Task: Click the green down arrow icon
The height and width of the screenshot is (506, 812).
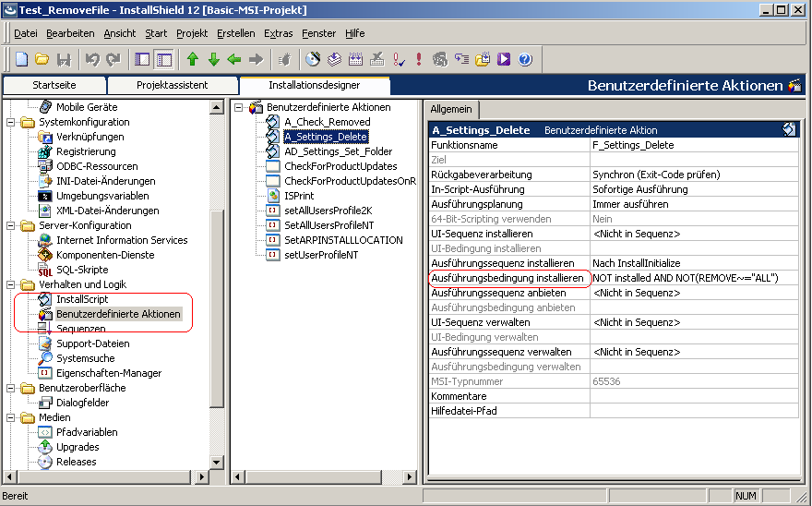Action: (213, 59)
